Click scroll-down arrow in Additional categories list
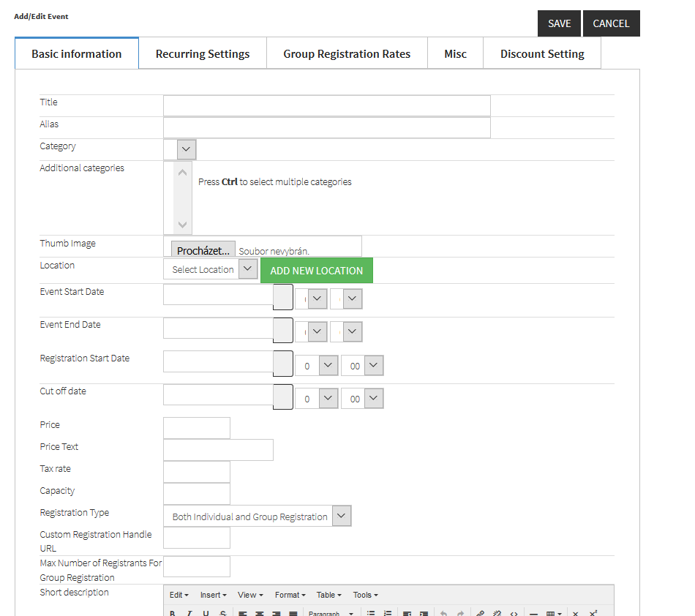Screen dimensions: 695x616 [183, 225]
